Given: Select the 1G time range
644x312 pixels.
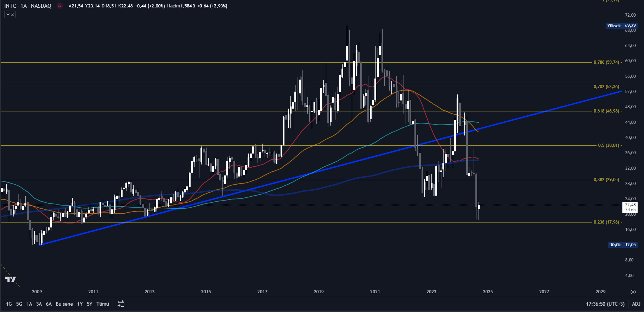Looking at the screenshot, I should click(9, 304).
